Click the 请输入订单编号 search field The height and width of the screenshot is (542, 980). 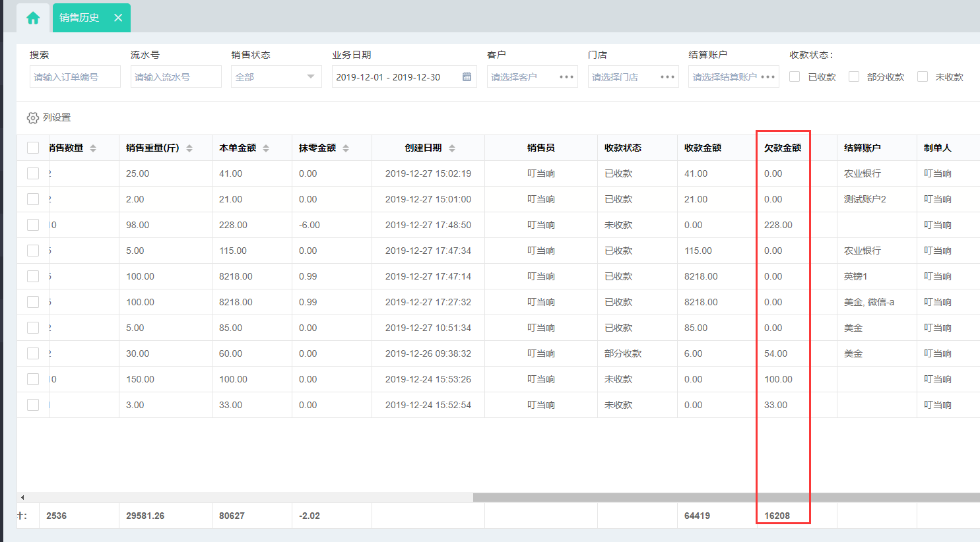75,77
